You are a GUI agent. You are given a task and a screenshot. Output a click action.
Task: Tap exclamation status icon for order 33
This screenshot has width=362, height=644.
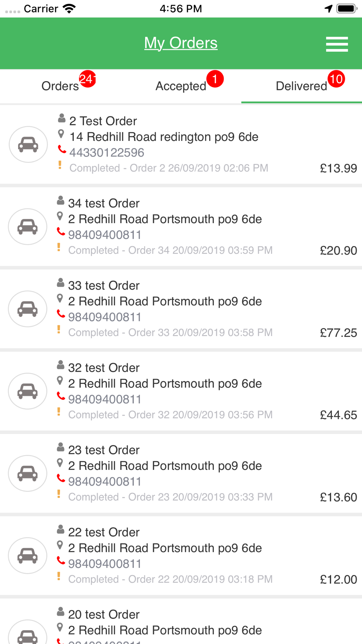point(59,329)
